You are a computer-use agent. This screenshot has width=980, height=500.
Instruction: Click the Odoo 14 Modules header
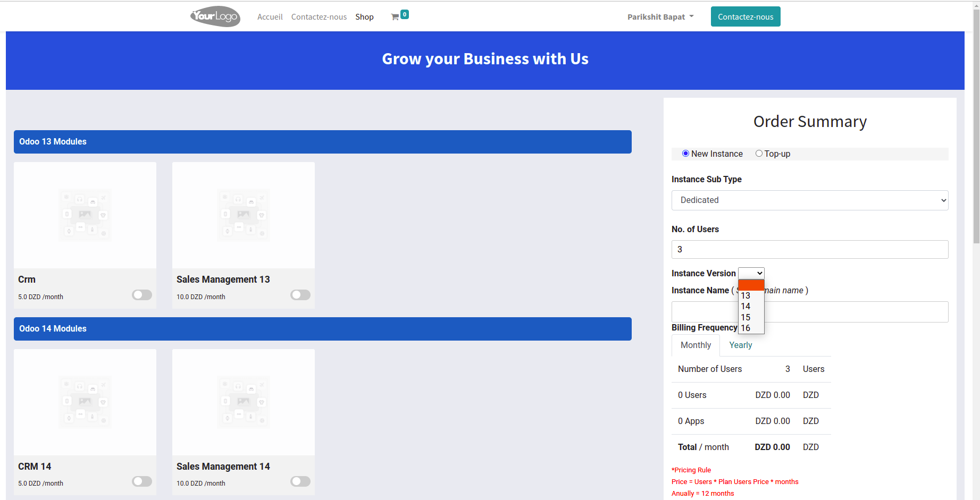pos(323,329)
